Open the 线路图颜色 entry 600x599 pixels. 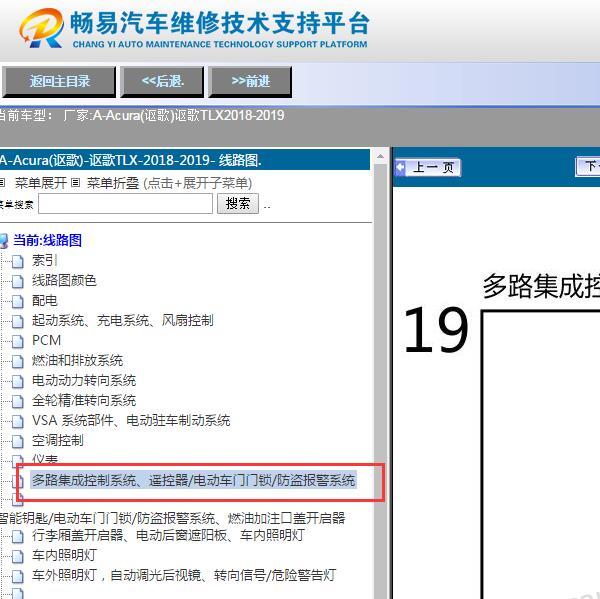coord(64,281)
